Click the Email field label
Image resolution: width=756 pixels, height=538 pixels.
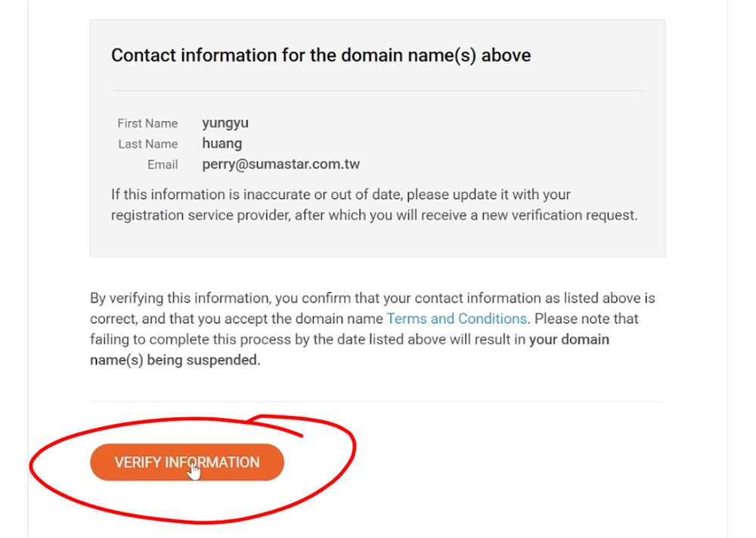click(163, 165)
